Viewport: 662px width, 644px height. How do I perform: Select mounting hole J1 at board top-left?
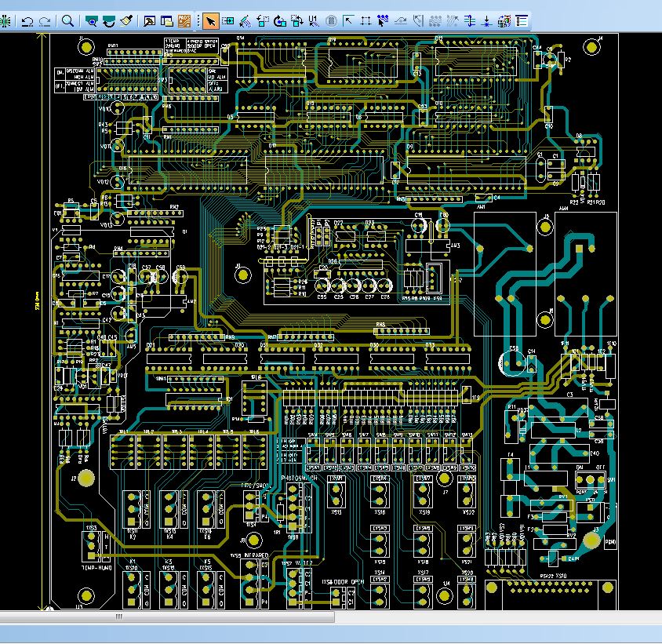[86, 46]
